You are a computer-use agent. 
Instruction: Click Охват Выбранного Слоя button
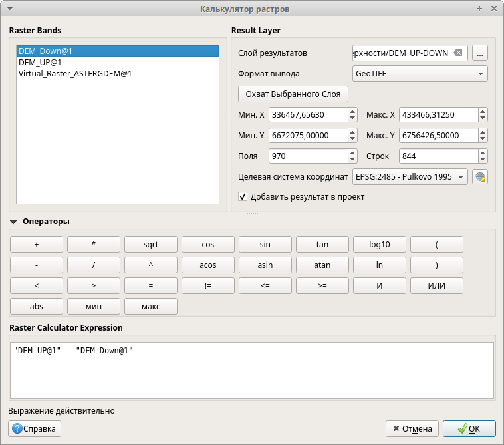(293, 94)
